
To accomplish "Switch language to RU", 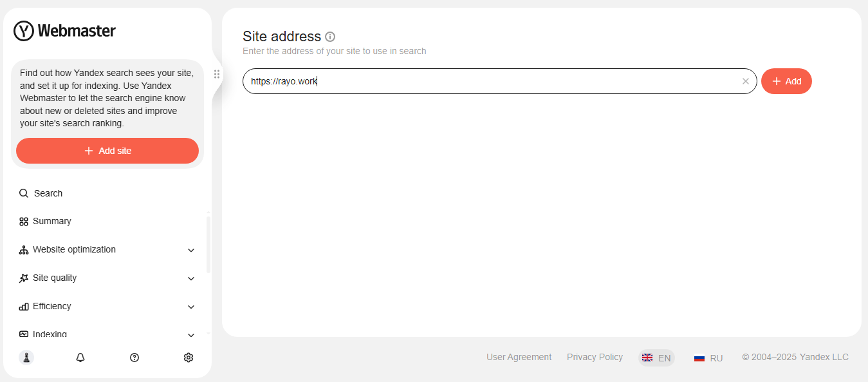I will [x=708, y=358].
